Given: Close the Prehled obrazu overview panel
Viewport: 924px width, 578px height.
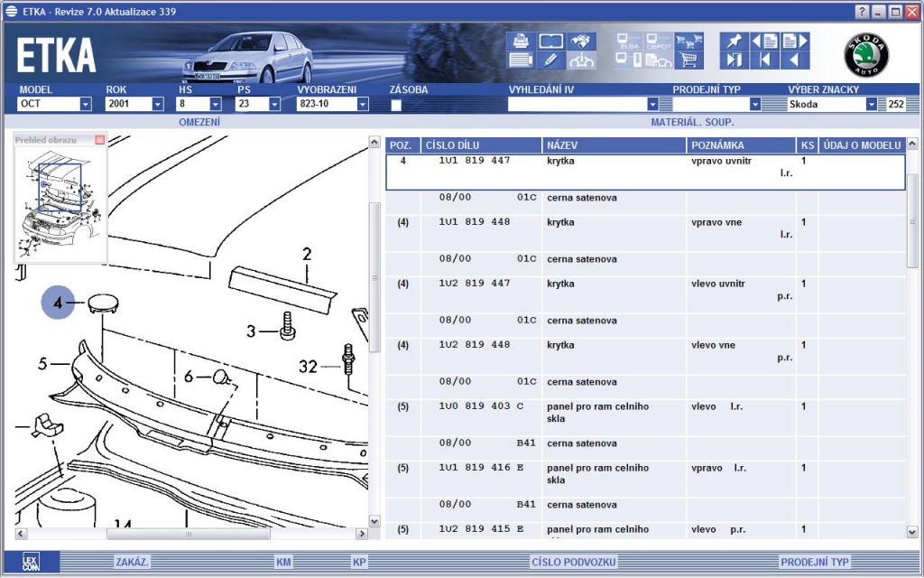Looking at the screenshot, I should (x=99, y=140).
